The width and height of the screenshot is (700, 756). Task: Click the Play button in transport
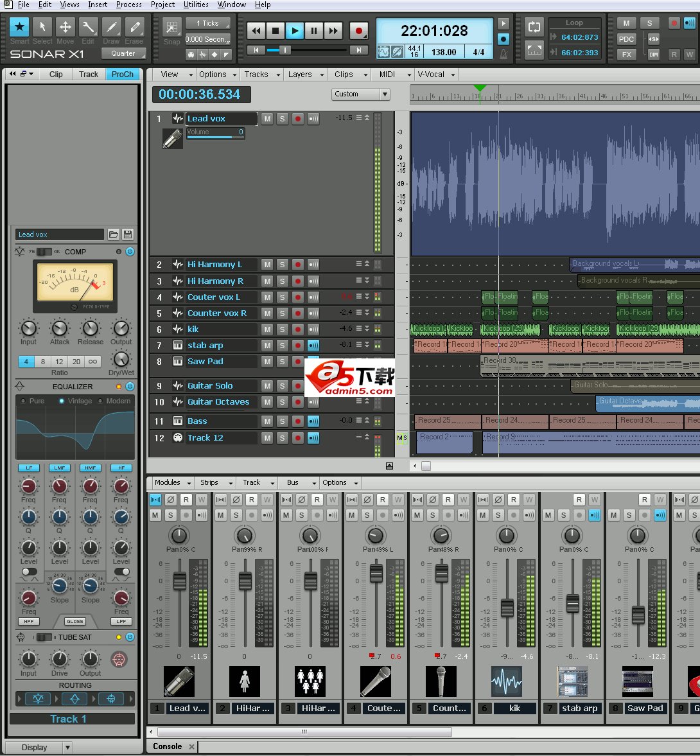click(x=294, y=30)
